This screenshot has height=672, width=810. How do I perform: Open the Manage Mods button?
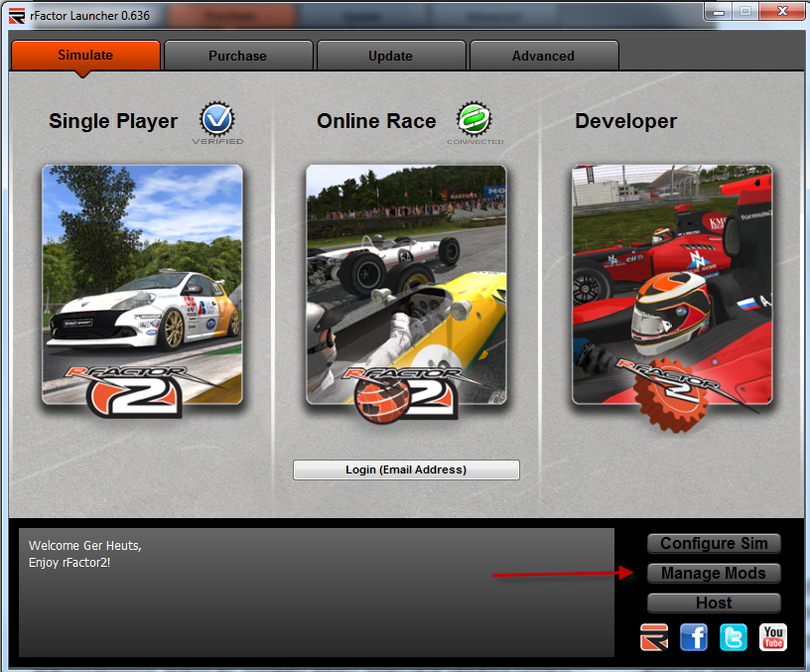(x=714, y=573)
